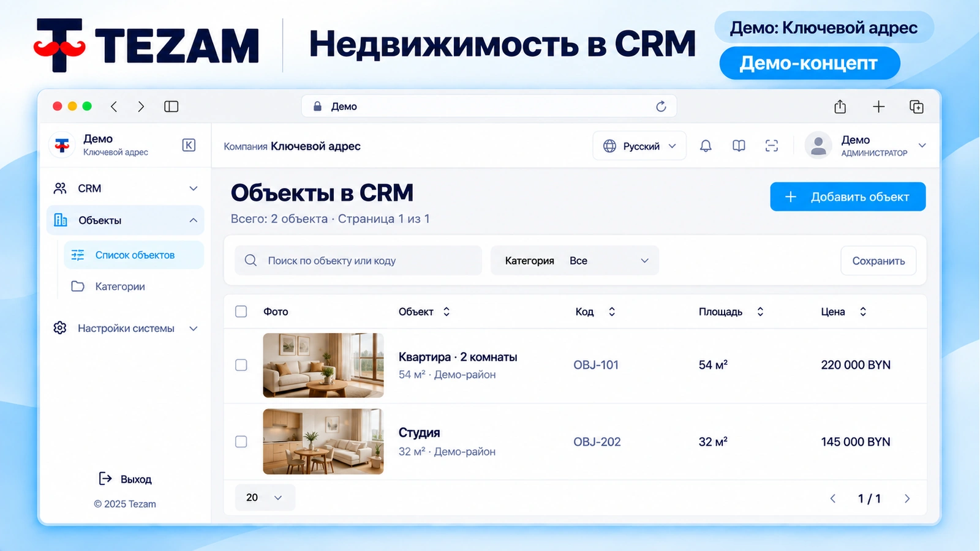This screenshot has height=551, width=980.
Task: Go to previous page of results
Action: coord(833,498)
